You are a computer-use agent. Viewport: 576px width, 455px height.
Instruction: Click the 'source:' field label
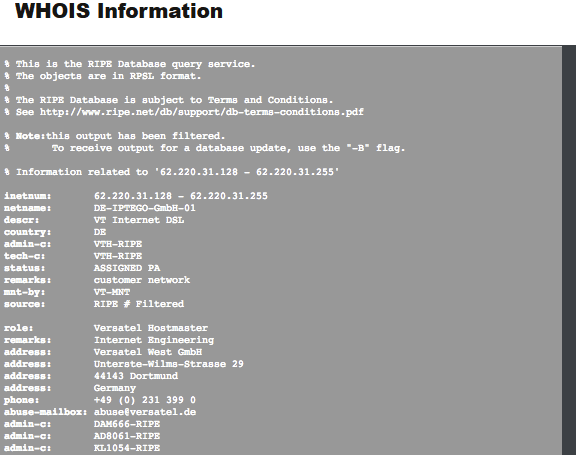tap(25, 304)
